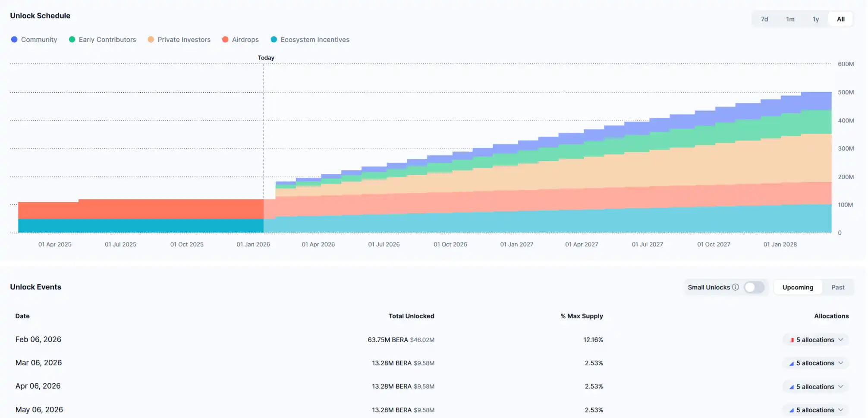Viewport: 868px width, 418px height.
Task: Set chart range to 7d
Action: [764, 19]
